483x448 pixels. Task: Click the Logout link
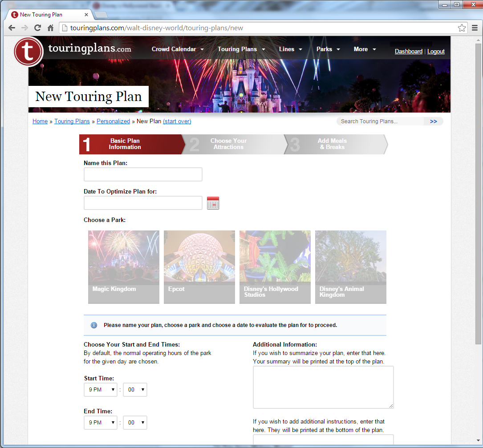pos(436,51)
